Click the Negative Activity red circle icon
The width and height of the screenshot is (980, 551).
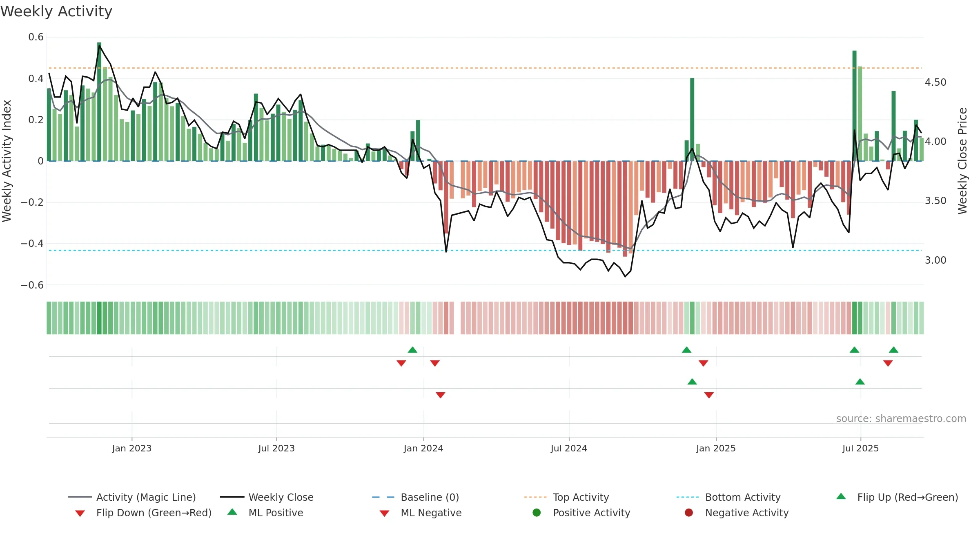click(x=689, y=513)
